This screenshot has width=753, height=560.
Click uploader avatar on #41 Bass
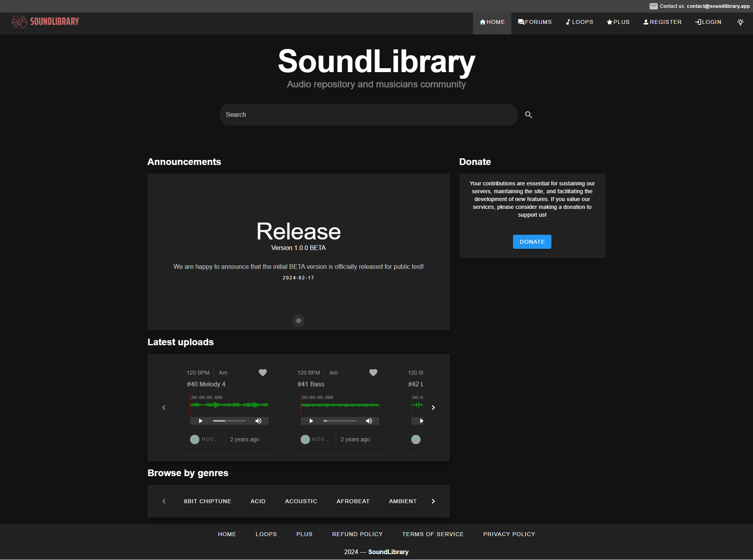click(x=305, y=439)
